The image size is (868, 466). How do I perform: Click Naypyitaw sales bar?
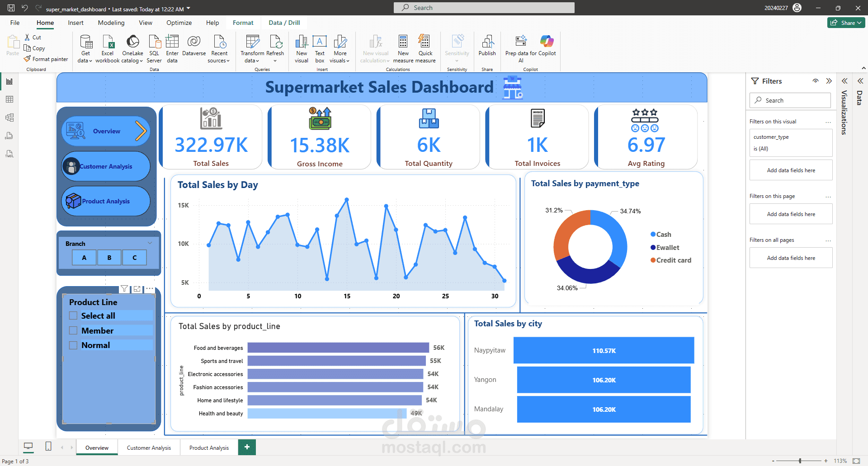click(x=604, y=350)
